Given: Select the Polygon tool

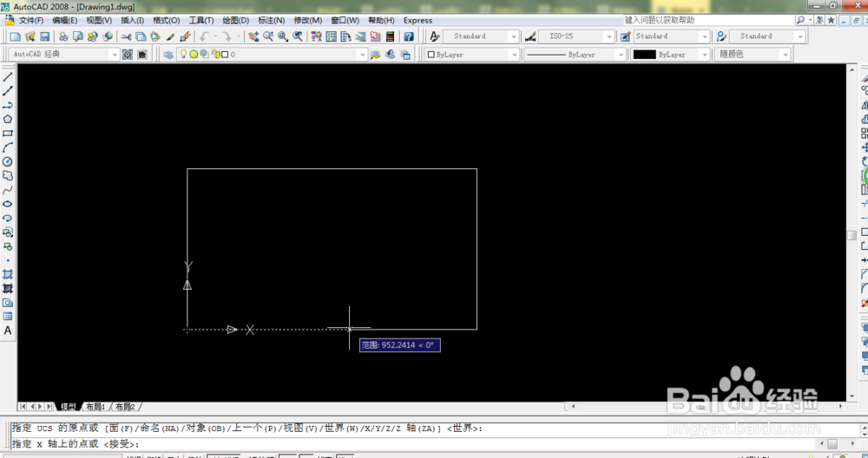Looking at the screenshot, I should (8, 119).
